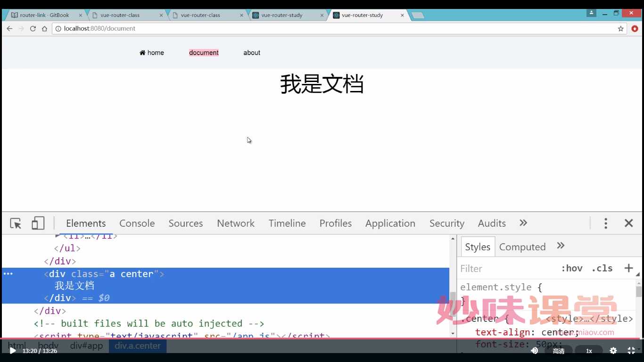Select the div.a.center breadcrumb
This screenshot has height=362, width=644.
[x=138, y=346]
